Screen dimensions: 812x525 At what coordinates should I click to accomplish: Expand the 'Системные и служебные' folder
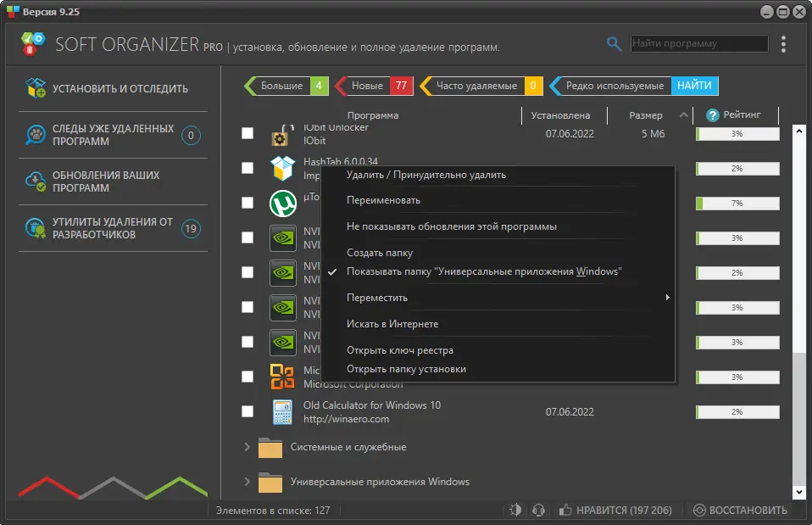point(246,447)
